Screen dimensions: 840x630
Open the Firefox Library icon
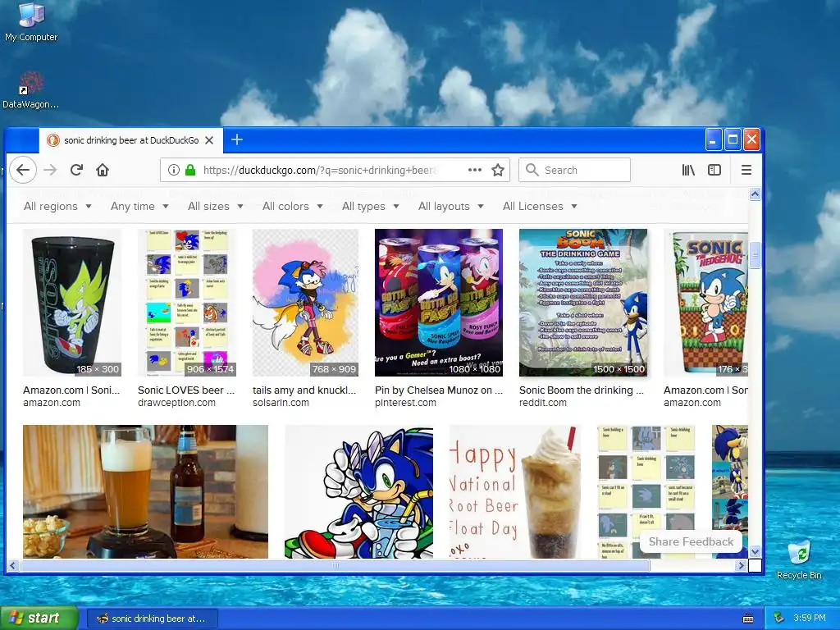click(688, 170)
